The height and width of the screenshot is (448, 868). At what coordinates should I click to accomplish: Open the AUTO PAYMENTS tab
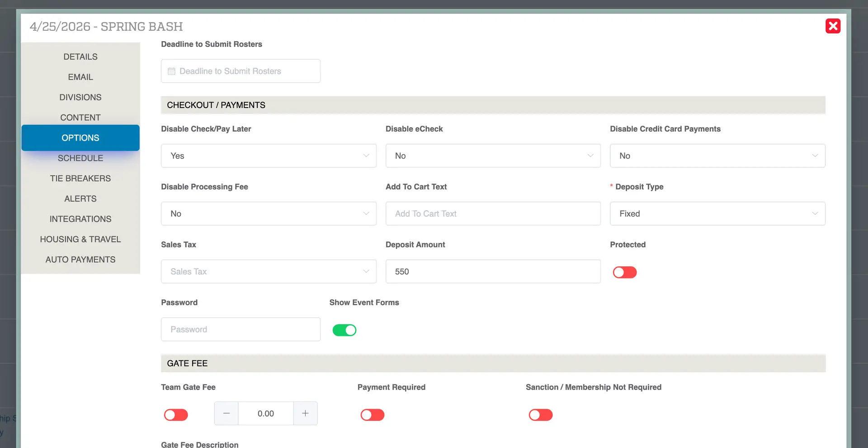80,259
